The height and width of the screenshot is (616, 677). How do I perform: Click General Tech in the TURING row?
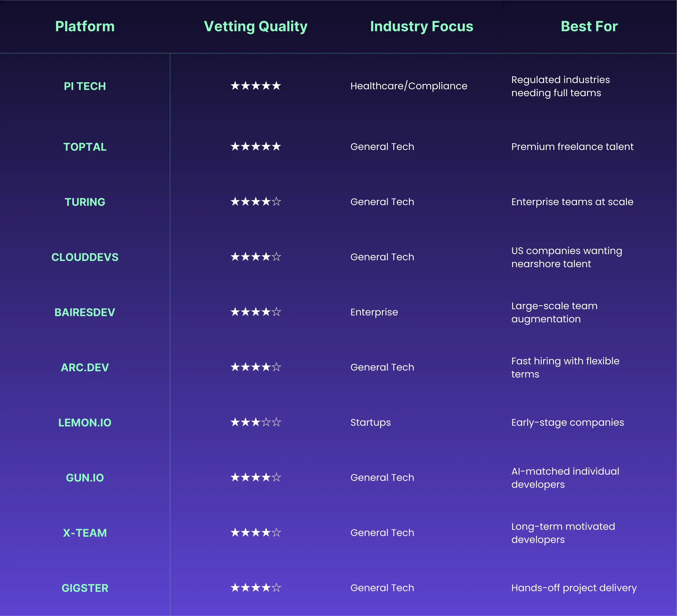(382, 202)
